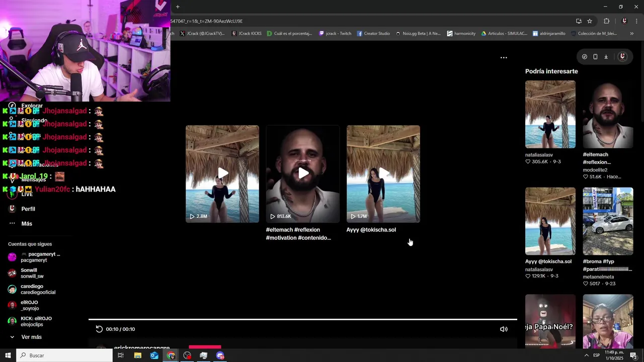The image size is (644, 362).
Task: Open a new browser tab
Action: click(178, 7)
